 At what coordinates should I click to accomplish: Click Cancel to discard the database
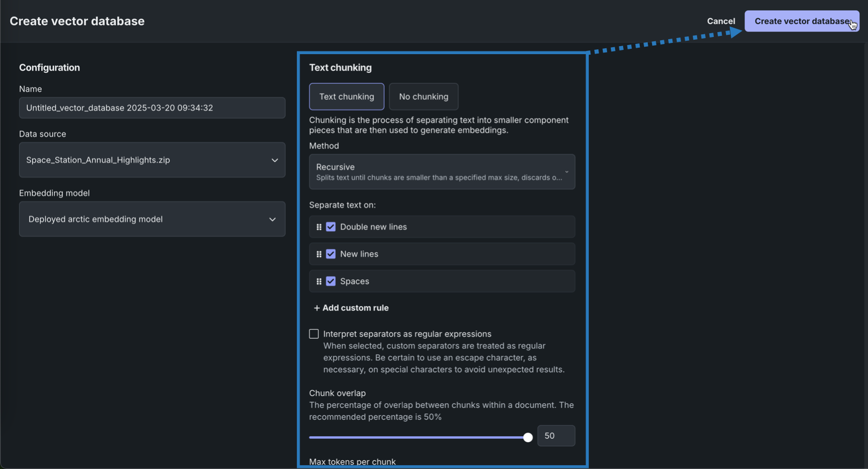coord(721,21)
